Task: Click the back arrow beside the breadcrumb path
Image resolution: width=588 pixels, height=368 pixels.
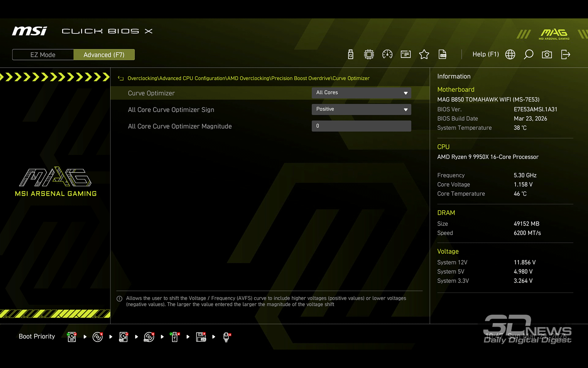Action: click(x=121, y=78)
